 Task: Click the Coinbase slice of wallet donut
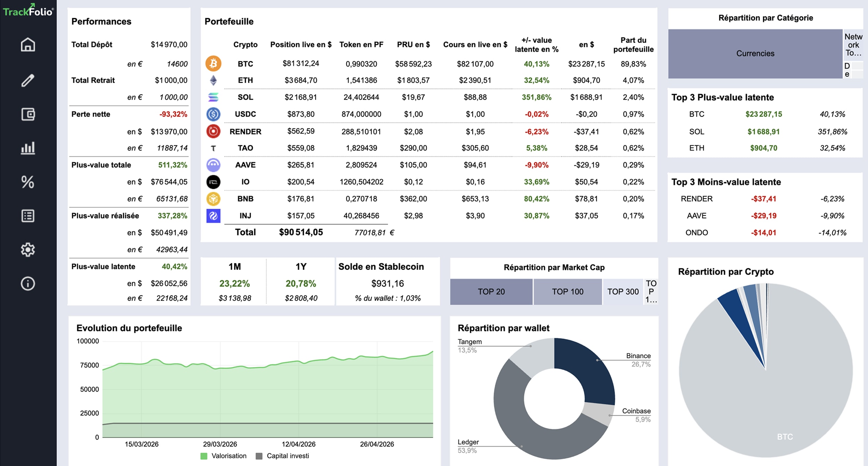pyautogui.click(x=598, y=414)
